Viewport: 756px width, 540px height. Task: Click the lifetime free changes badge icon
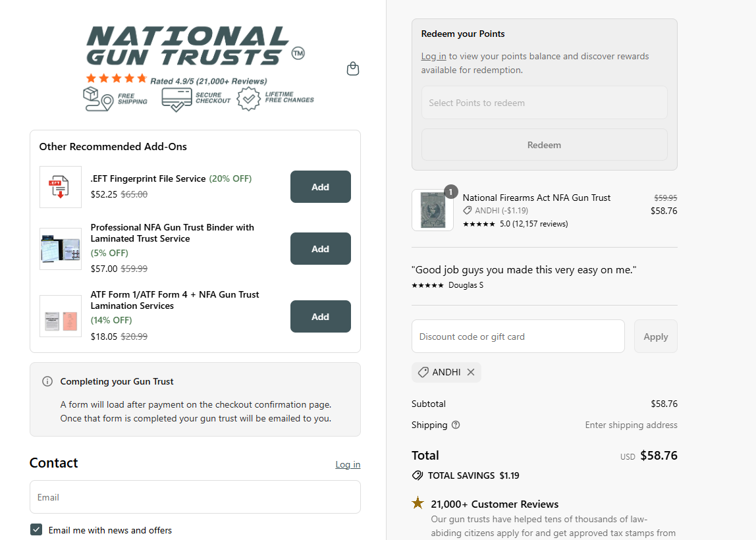click(x=248, y=99)
